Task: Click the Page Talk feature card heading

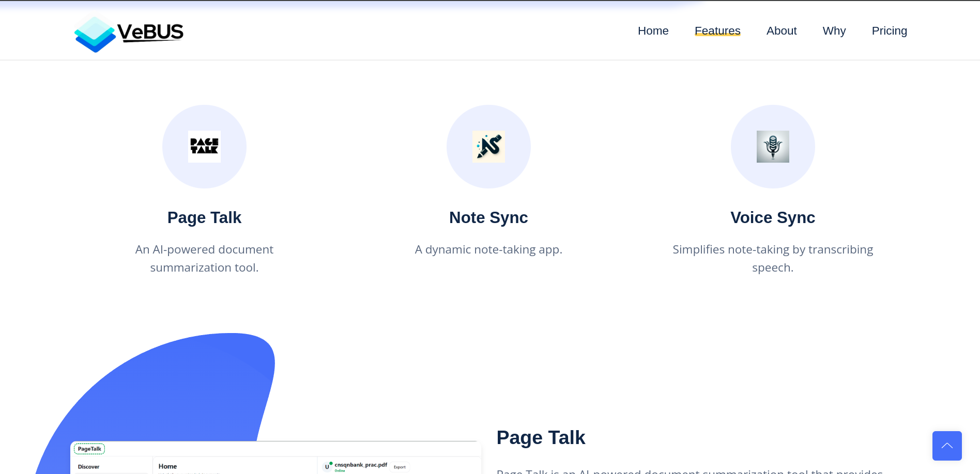Action: [204, 218]
